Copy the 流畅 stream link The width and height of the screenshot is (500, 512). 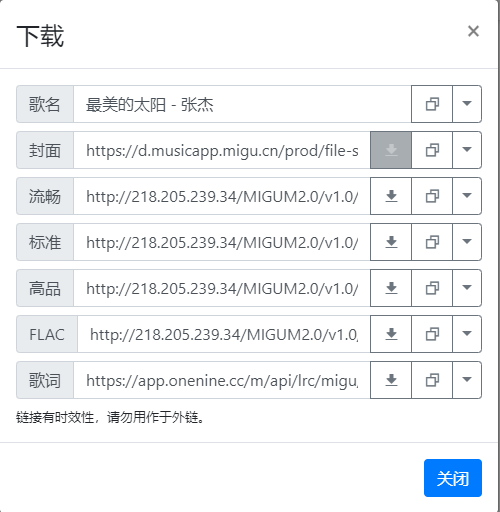click(432, 196)
